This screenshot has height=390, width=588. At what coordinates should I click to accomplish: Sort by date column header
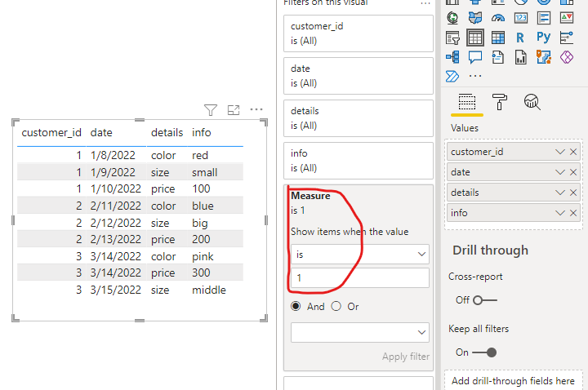(x=101, y=133)
